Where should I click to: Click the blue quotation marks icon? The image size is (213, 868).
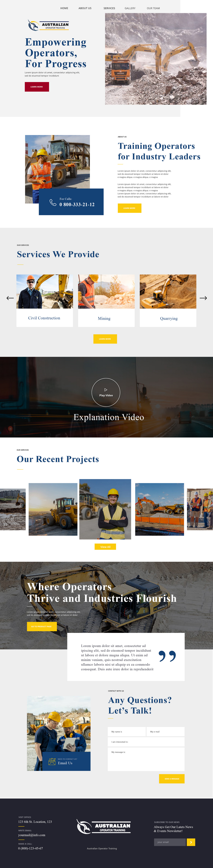click(167, 656)
